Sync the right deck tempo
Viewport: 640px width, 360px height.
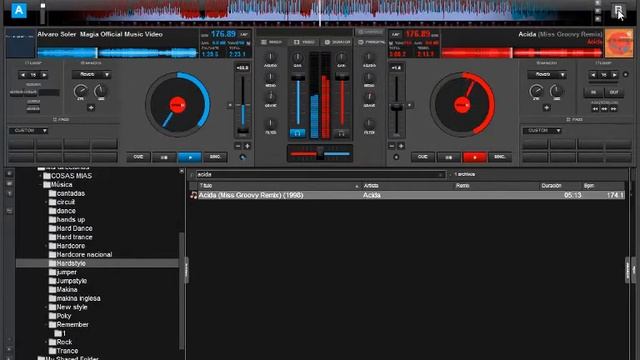tap(500, 157)
